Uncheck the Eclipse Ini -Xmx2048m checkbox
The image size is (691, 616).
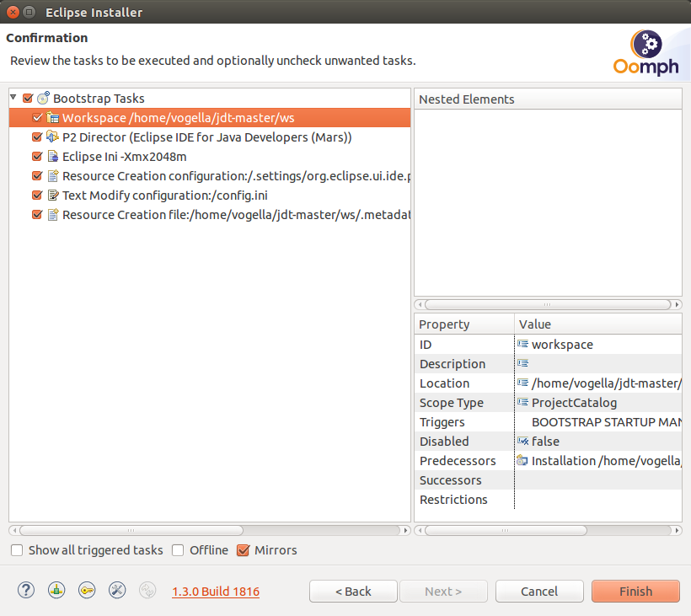37,157
